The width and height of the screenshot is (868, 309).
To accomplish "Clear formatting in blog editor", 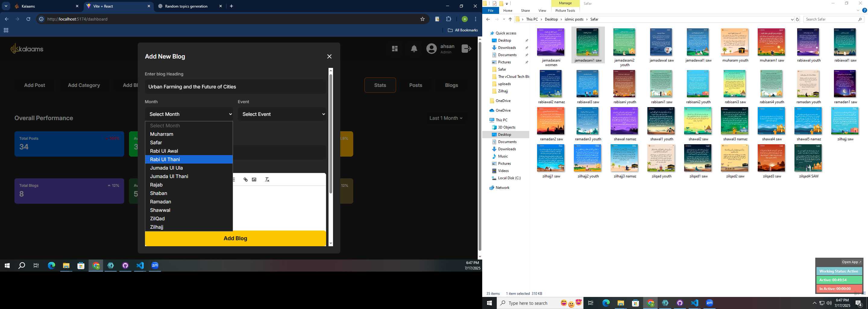I will 267,180.
